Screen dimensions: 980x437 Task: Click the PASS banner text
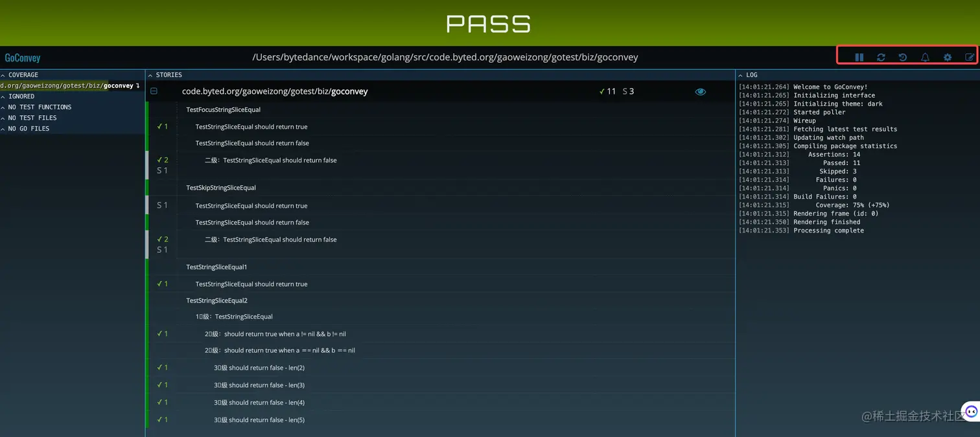pos(489,24)
